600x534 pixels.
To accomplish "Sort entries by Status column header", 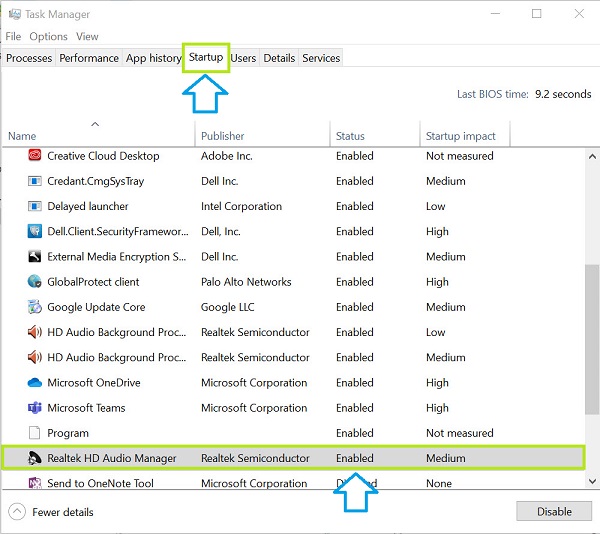I will [x=350, y=136].
